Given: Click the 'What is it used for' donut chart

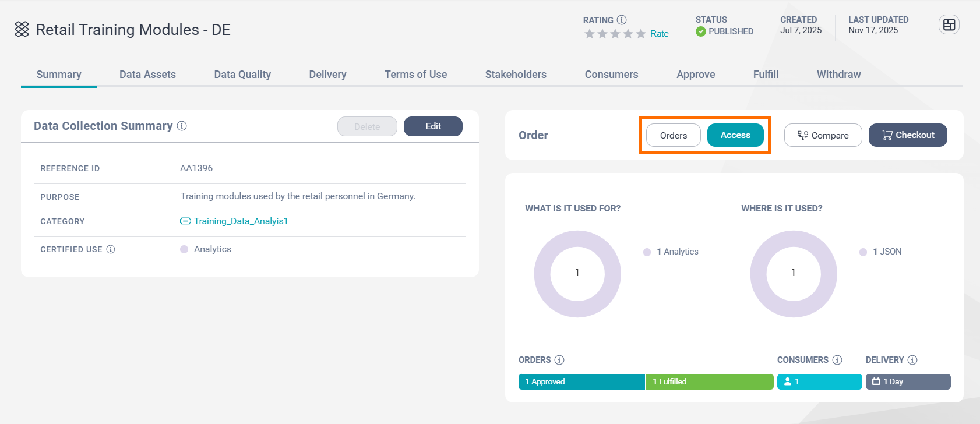Looking at the screenshot, I should (x=577, y=274).
